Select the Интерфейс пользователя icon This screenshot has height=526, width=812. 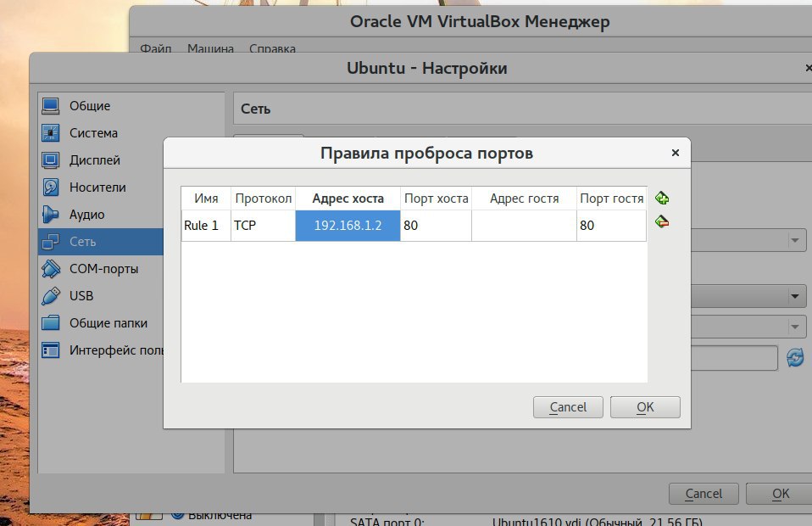tap(50, 350)
